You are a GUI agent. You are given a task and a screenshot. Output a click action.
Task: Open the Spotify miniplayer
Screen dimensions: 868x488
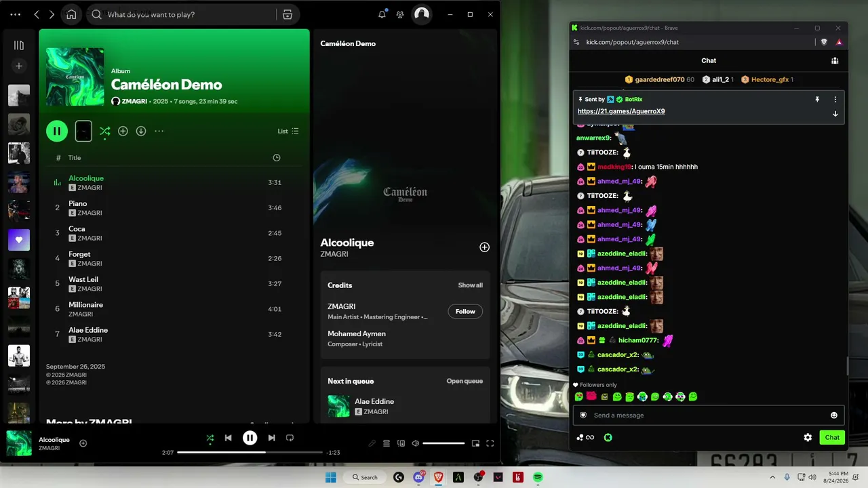(x=475, y=443)
